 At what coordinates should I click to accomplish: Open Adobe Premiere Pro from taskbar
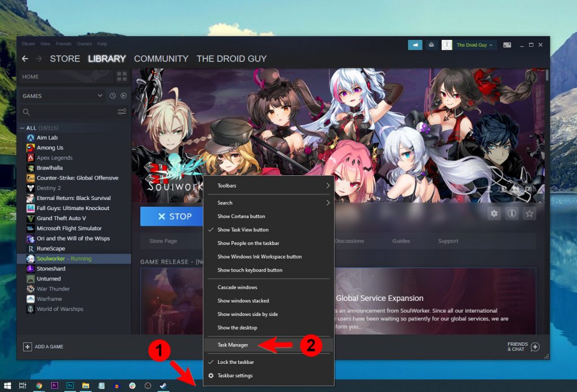[55, 386]
